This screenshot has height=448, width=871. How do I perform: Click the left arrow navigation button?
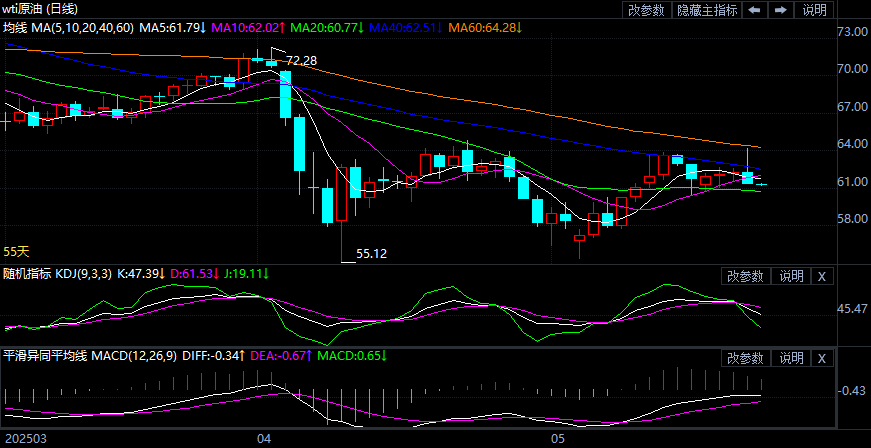[x=754, y=9]
